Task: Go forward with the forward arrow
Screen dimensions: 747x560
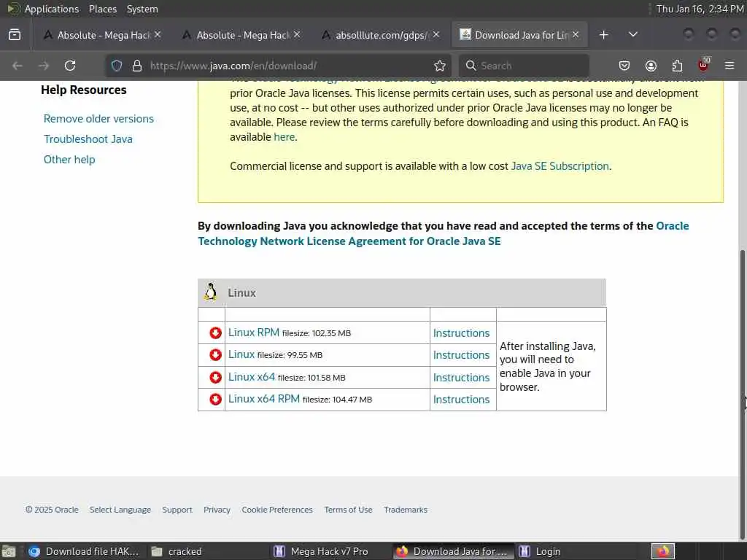Action: tap(44, 65)
